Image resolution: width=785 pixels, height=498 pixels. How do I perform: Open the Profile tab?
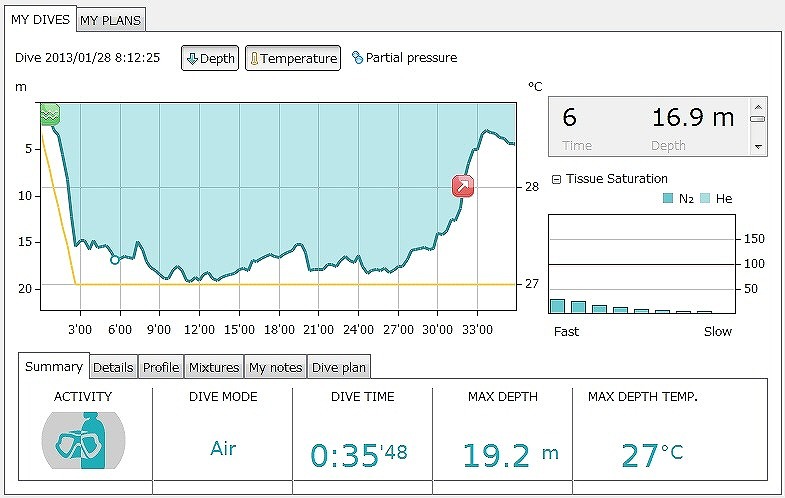[160, 367]
